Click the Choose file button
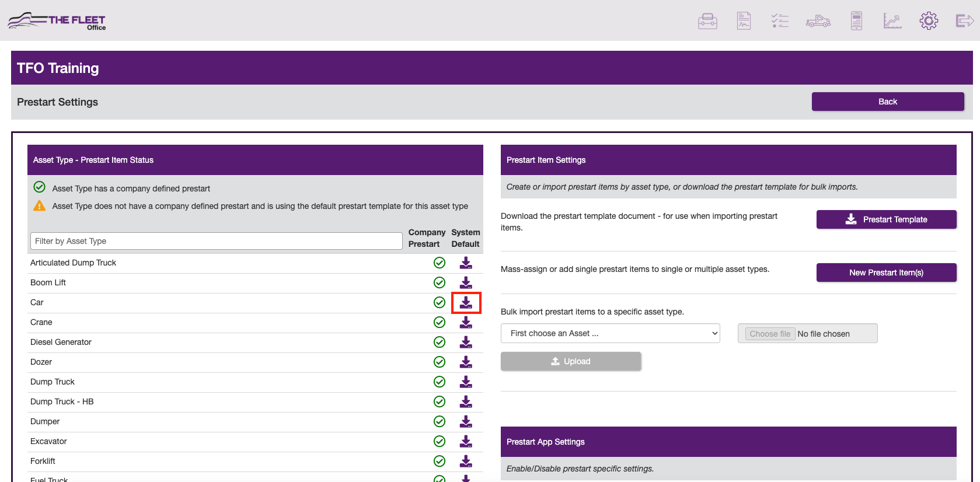The width and height of the screenshot is (980, 482). pyautogui.click(x=770, y=334)
